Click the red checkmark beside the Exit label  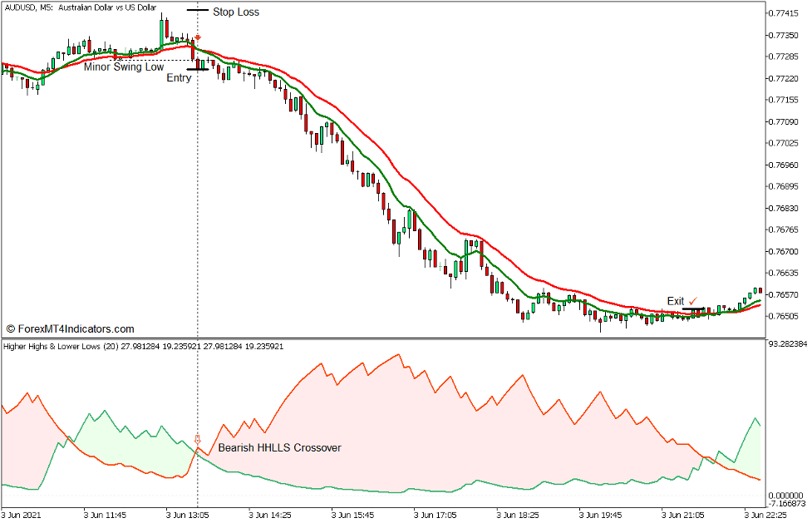click(x=692, y=301)
